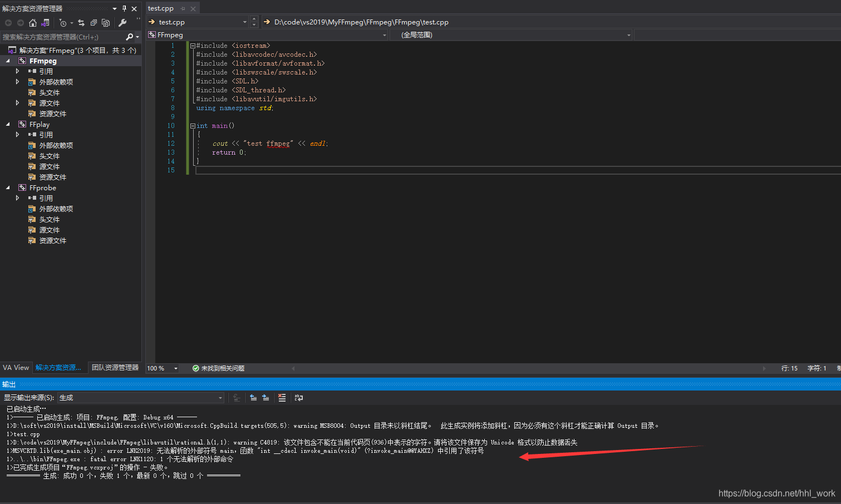
Task: Collapse the FFprobe project node
Action: pos(8,187)
